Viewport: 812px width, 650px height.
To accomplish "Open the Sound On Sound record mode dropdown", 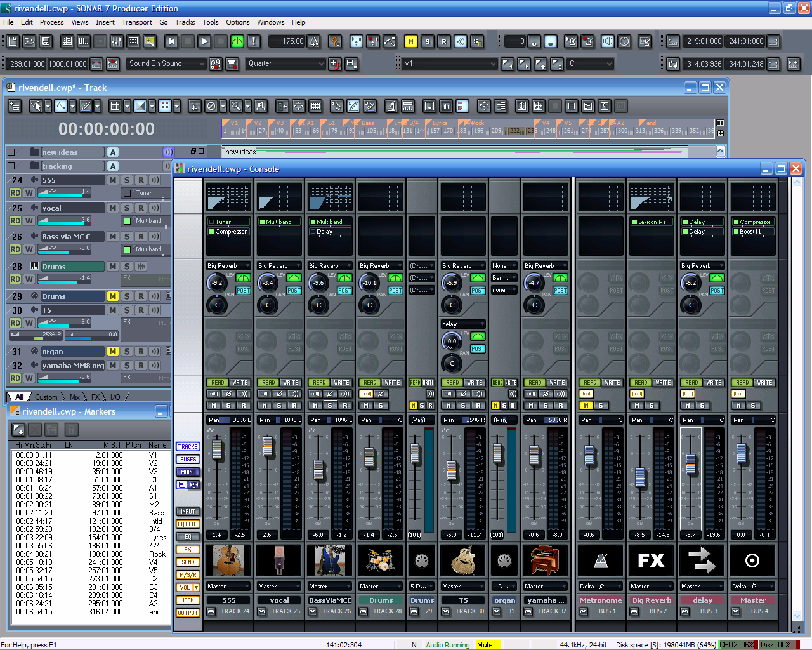I will click(x=167, y=63).
